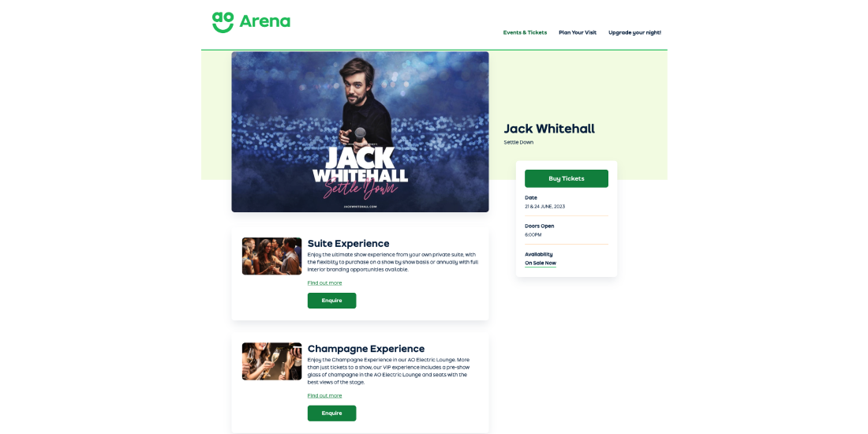Click the Buy Tickets button

coord(567,178)
